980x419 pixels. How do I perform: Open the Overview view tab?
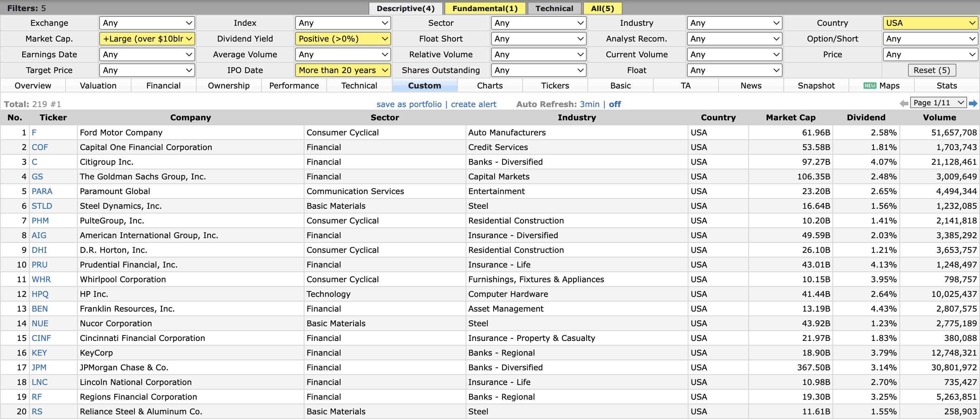pos(33,86)
